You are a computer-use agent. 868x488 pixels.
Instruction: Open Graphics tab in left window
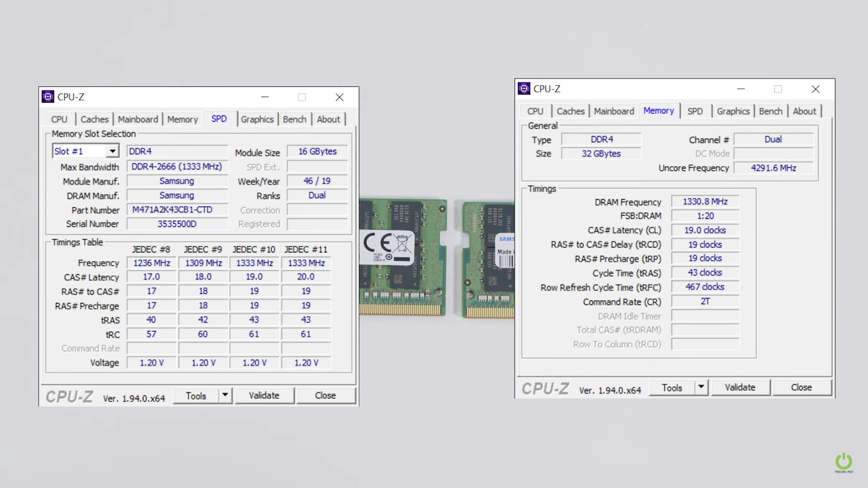tap(257, 119)
